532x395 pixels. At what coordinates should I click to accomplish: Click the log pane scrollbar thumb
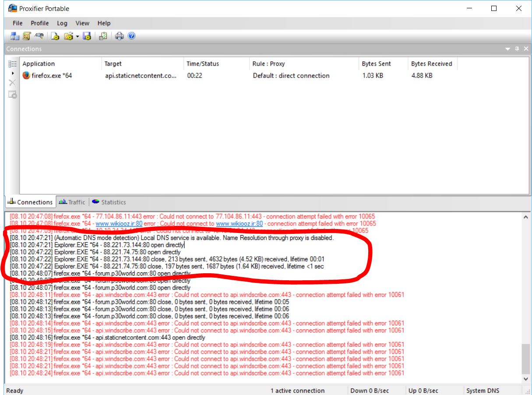(x=525, y=359)
